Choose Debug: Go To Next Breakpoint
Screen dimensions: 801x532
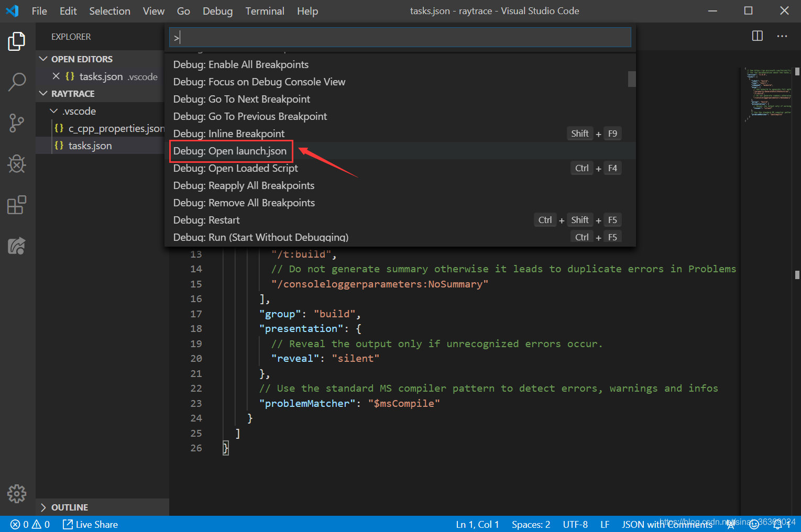pos(400,99)
